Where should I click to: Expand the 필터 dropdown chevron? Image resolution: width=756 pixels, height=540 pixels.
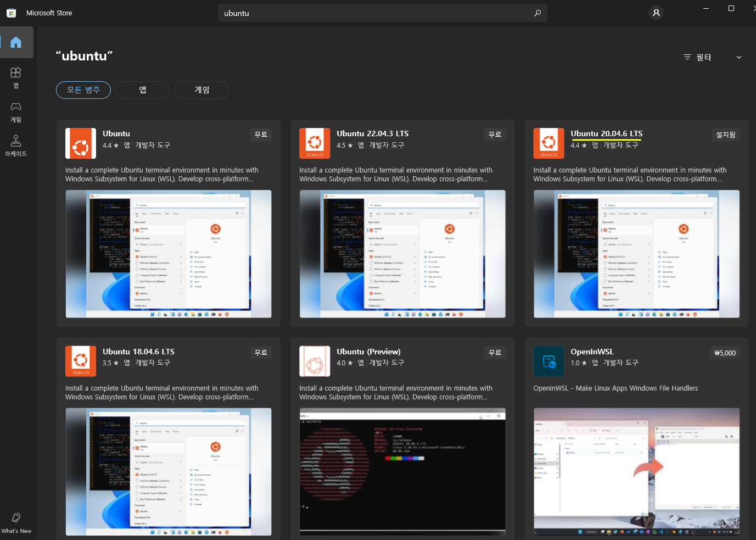point(739,57)
